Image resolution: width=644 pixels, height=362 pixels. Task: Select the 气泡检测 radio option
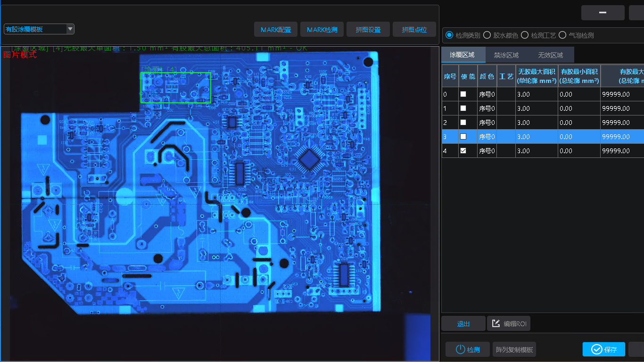coord(562,35)
